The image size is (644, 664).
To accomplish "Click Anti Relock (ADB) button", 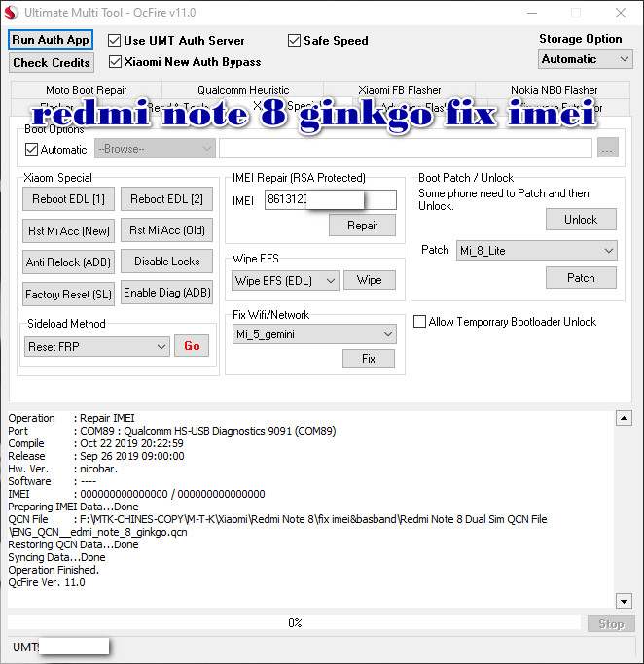I will click(x=69, y=262).
